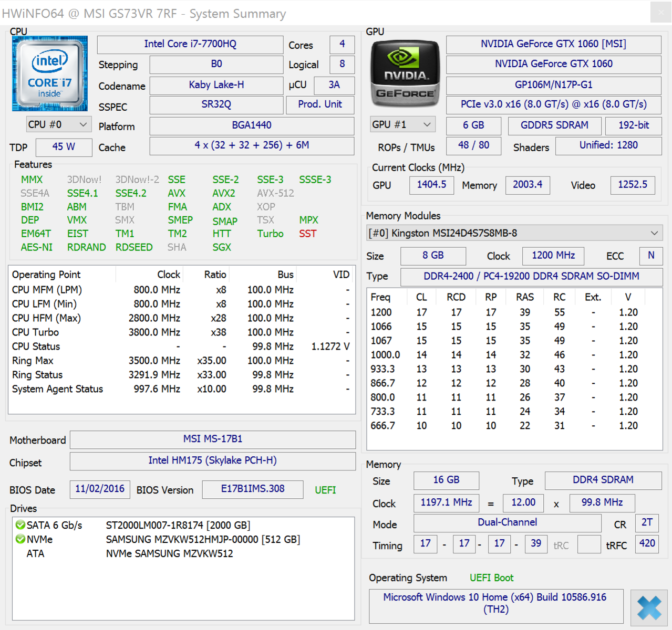Click the SGX feature label
The image size is (672, 630).
tap(222, 247)
